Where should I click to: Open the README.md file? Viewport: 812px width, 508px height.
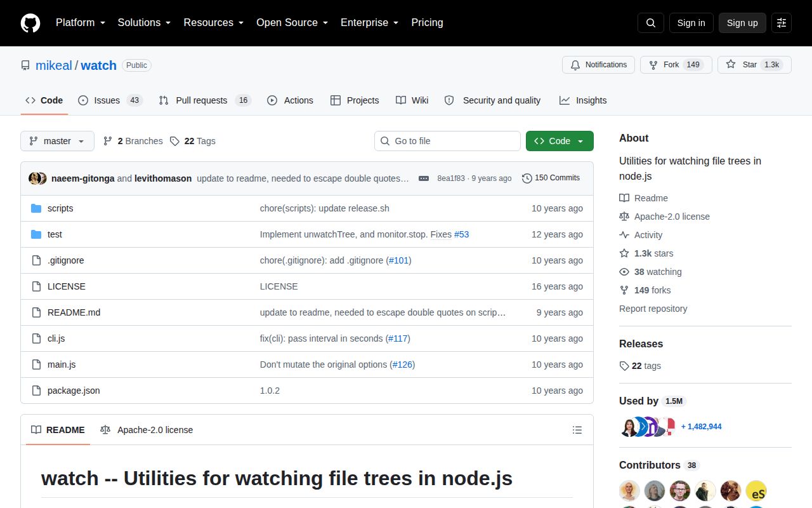pos(74,312)
